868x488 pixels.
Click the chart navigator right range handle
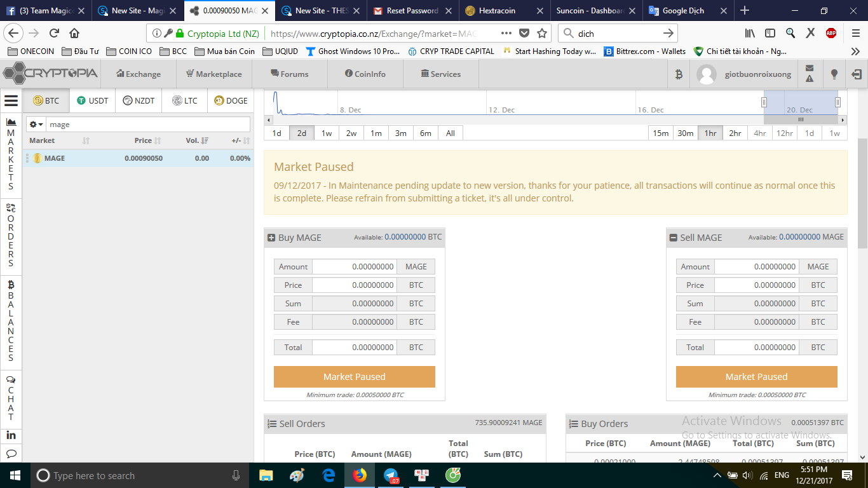click(837, 102)
